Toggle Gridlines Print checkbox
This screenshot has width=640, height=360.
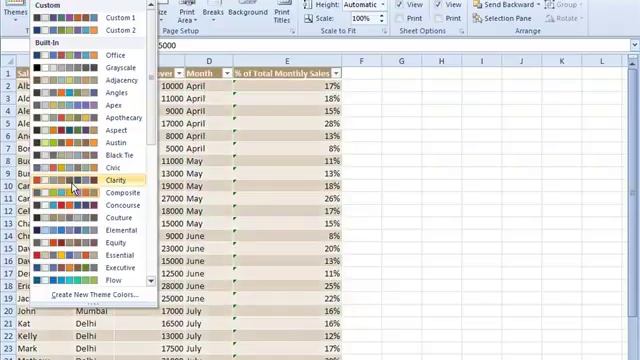pos(399,18)
